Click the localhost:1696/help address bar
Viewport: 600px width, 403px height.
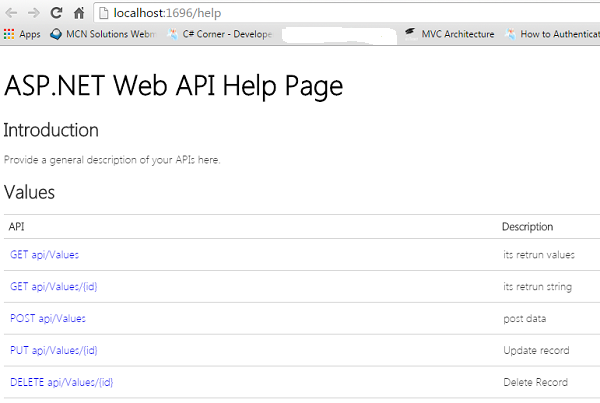[x=300, y=12]
